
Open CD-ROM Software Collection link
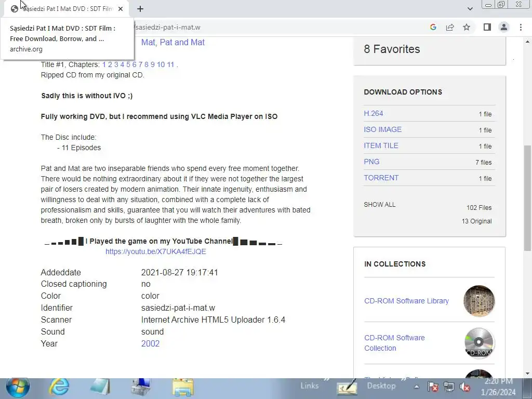(x=394, y=343)
